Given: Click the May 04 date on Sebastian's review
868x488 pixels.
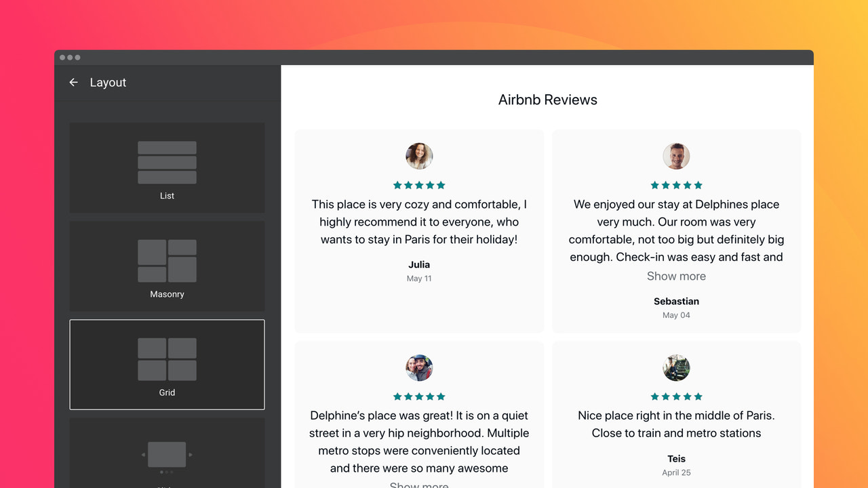Looking at the screenshot, I should [676, 314].
